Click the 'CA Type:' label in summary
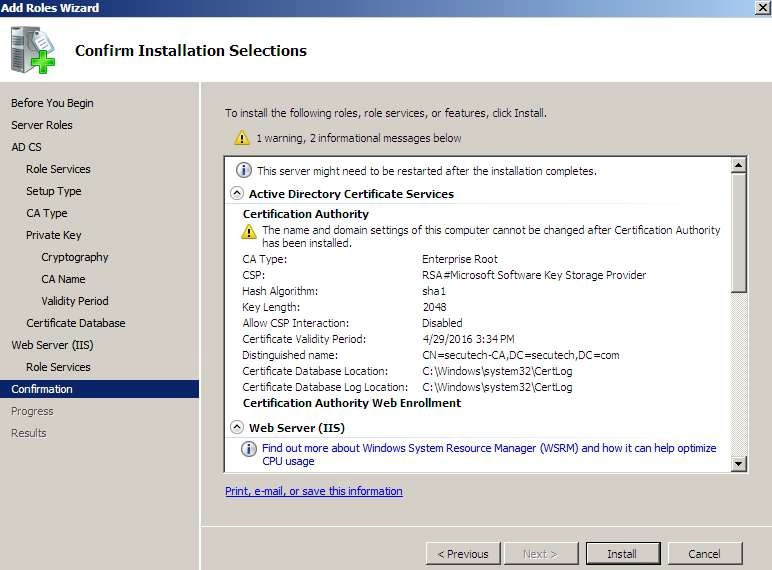 264,259
